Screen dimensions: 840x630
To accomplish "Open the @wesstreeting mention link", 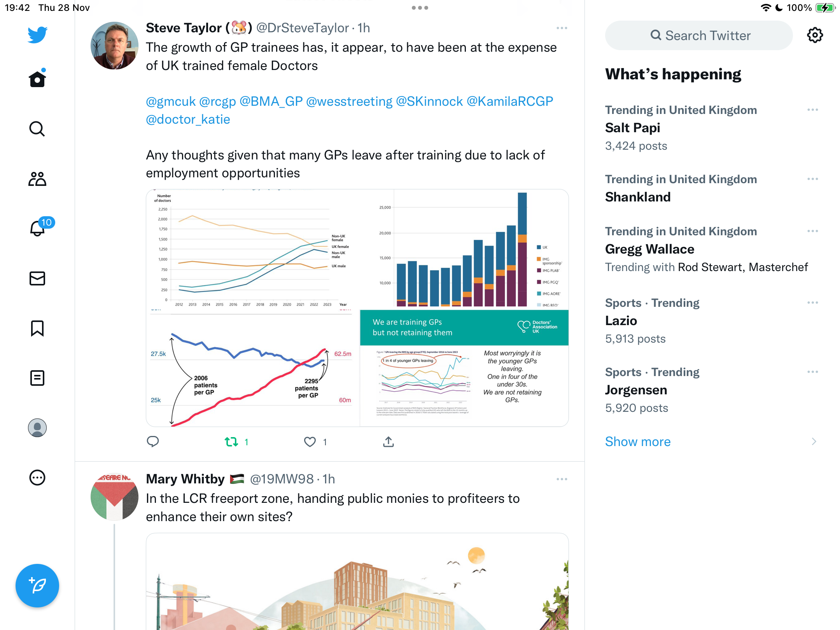I will [349, 101].
